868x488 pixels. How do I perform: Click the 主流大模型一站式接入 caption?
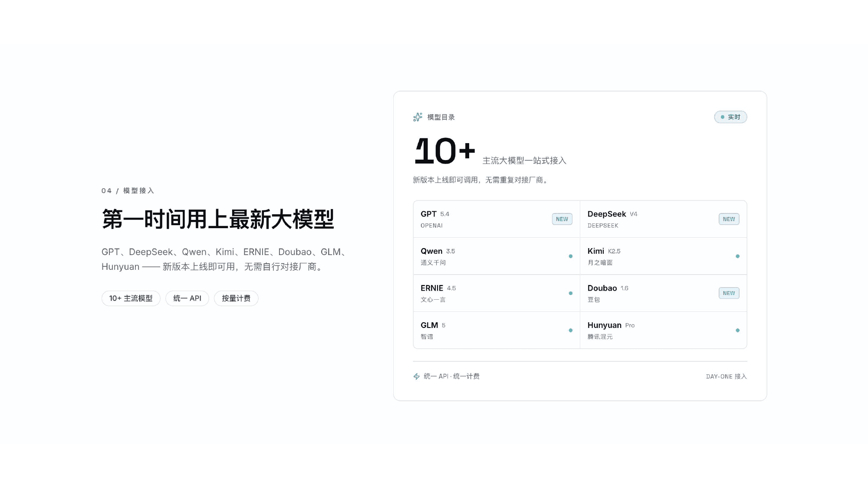pyautogui.click(x=524, y=160)
